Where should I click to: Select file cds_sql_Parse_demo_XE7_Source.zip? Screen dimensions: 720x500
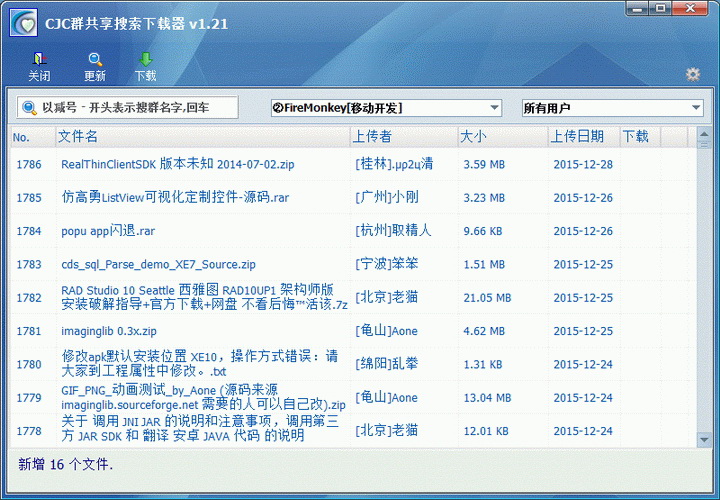(158, 264)
